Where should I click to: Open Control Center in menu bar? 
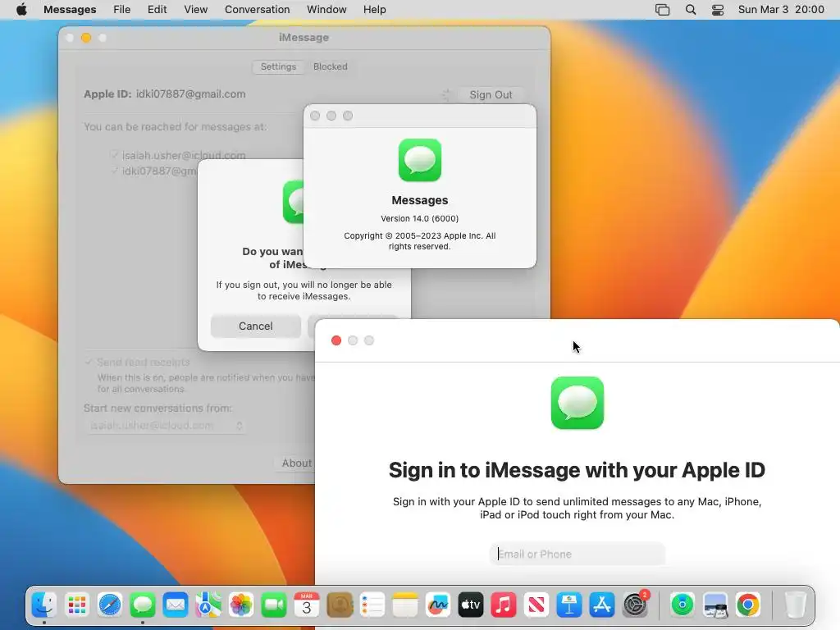click(718, 10)
